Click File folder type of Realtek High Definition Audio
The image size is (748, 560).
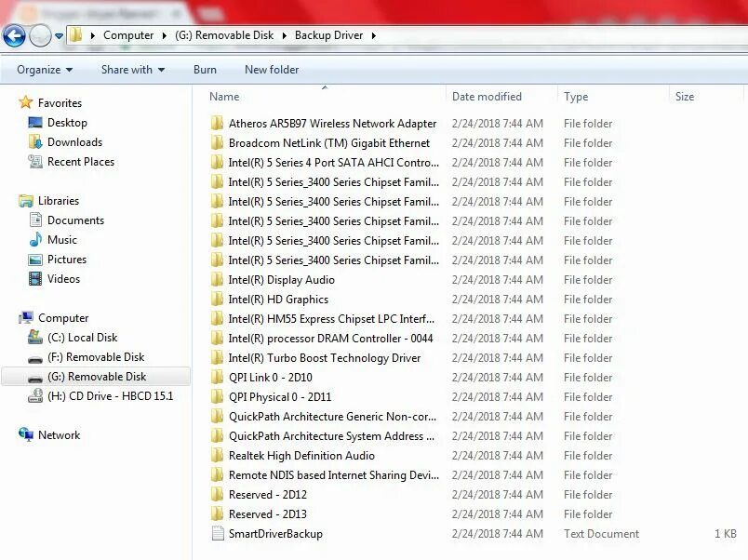pos(588,456)
